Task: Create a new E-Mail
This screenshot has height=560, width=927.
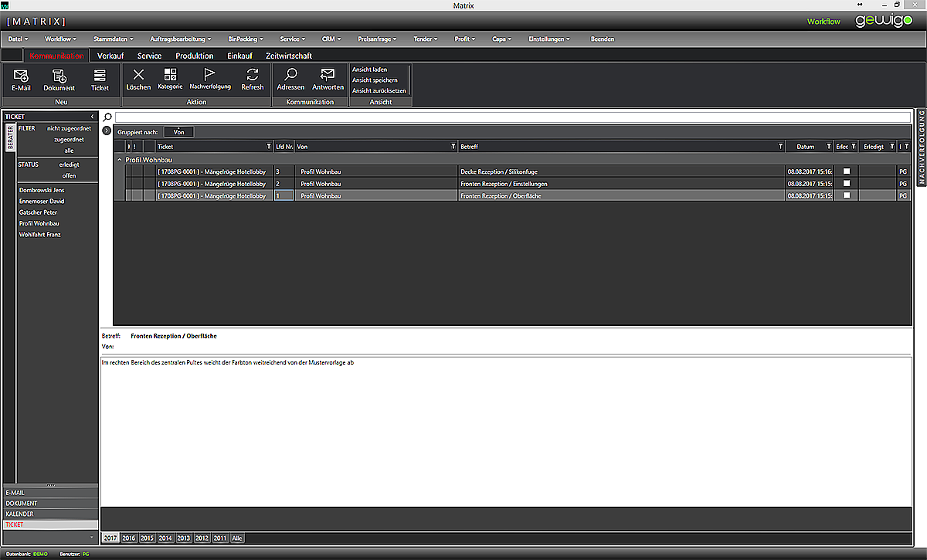Action: click(x=21, y=80)
